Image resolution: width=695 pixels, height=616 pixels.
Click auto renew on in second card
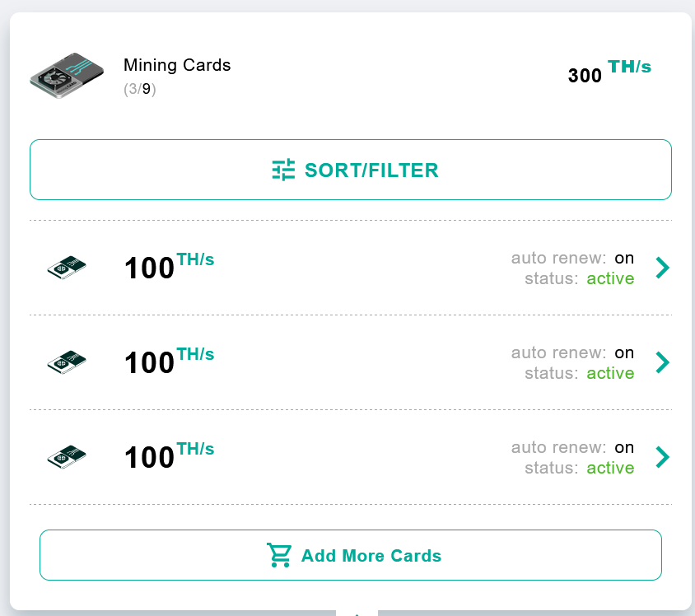572,352
